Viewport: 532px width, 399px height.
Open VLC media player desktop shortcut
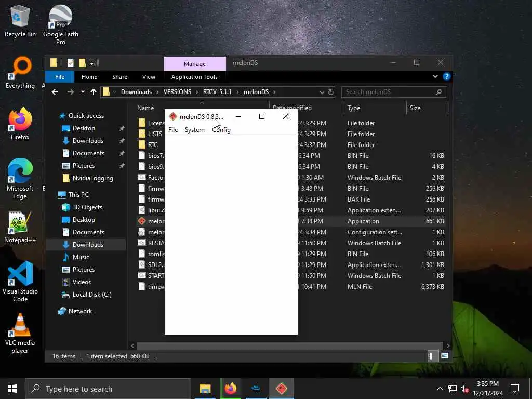20,334
